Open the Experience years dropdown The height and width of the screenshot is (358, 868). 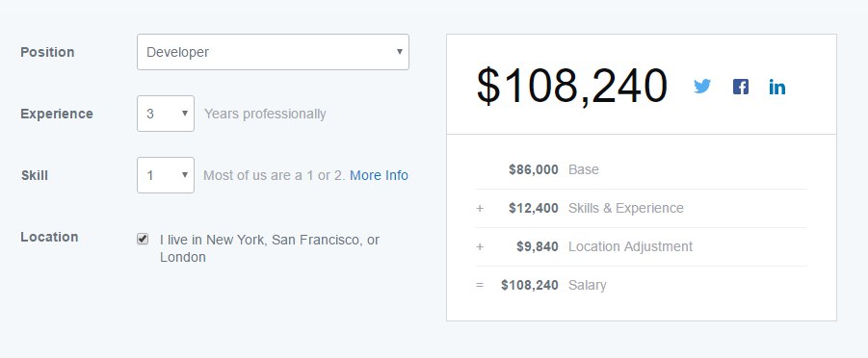(x=166, y=114)
